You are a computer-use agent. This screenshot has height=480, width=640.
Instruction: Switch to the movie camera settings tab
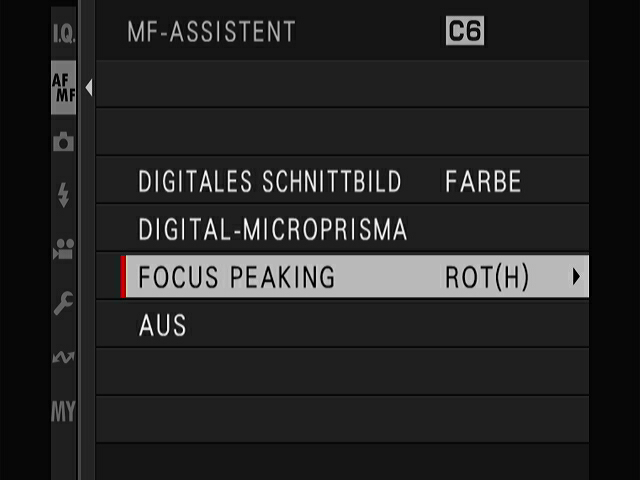[63, 251]
